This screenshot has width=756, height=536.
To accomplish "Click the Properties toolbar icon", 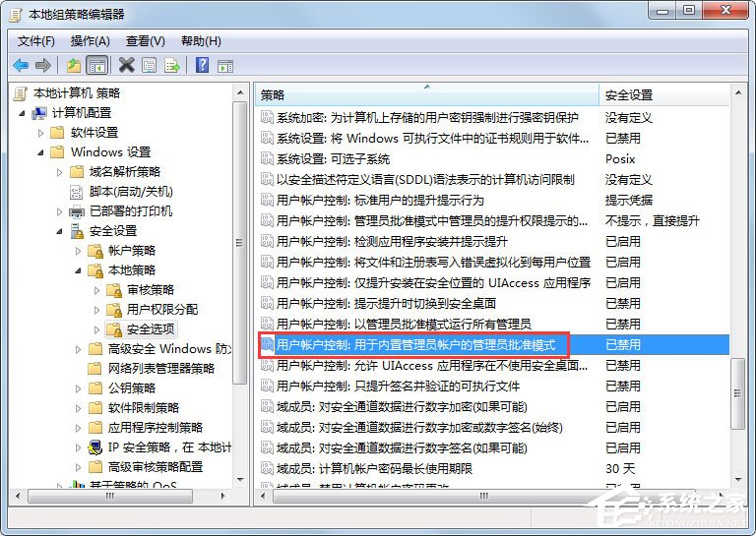I will tap(149, 65).
